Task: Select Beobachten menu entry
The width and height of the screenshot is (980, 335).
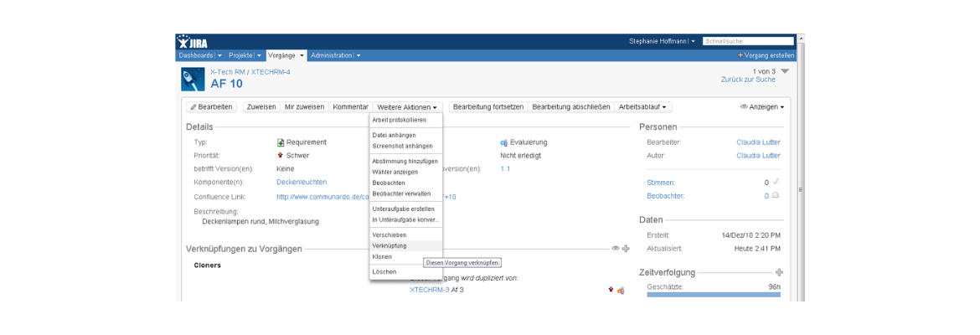Action: [406, 183]
